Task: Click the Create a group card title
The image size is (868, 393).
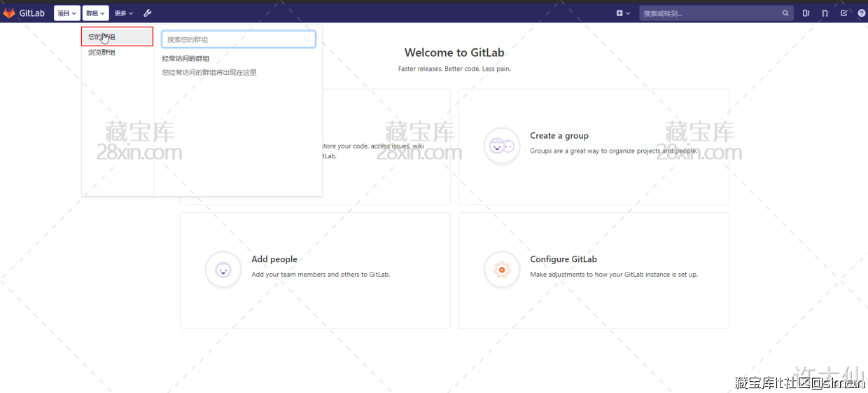Action: [559, 136]
